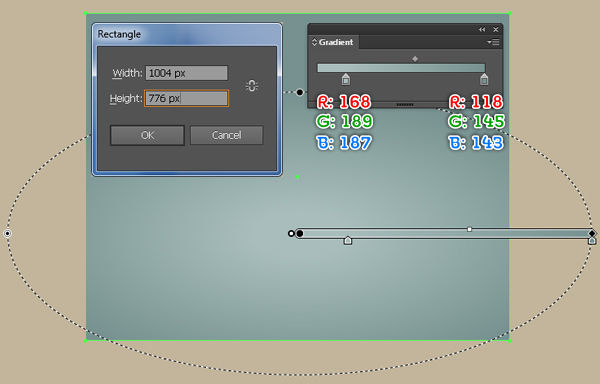Collapse the Gradient panel with double-arrow icon
Image resolution: width=600 pixels, height=384 pixels.
pos(482,29)
